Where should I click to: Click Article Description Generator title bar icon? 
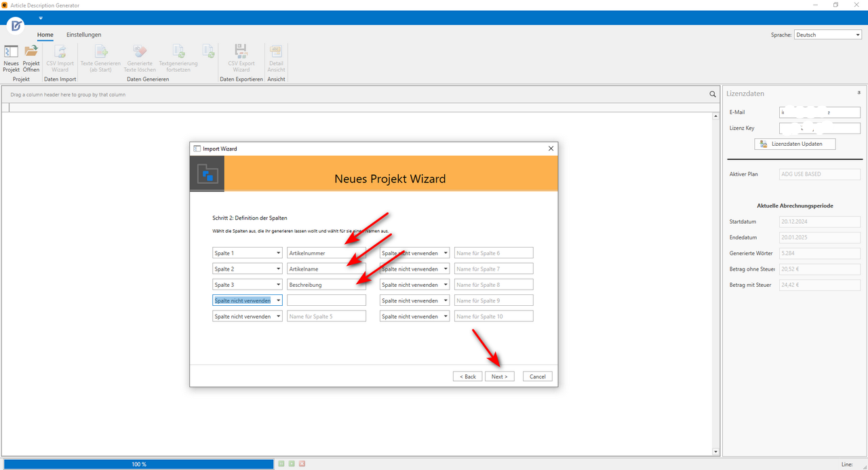pos(5,5)
